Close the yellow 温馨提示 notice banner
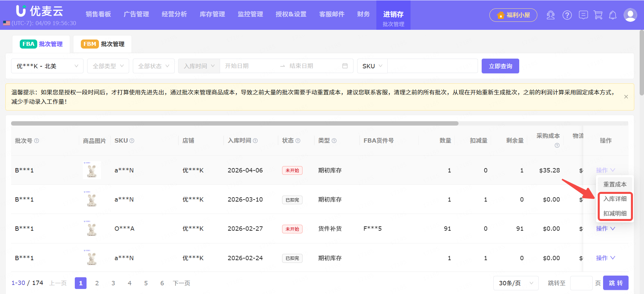 626,97
